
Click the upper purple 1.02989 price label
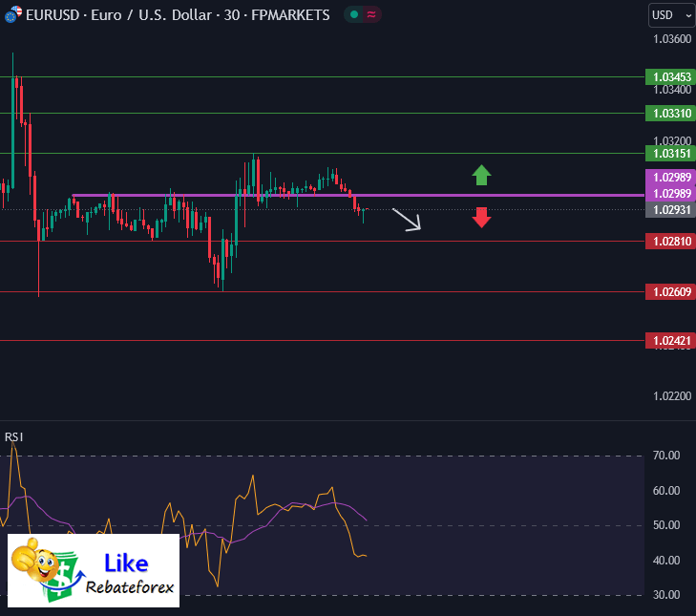670,178
